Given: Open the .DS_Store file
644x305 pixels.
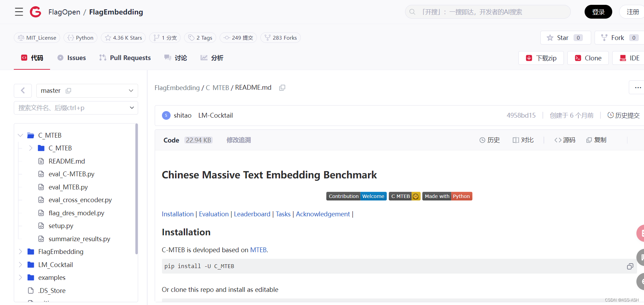Looking at the screenshot, I should pyautogui.click(x=52, y=291).
